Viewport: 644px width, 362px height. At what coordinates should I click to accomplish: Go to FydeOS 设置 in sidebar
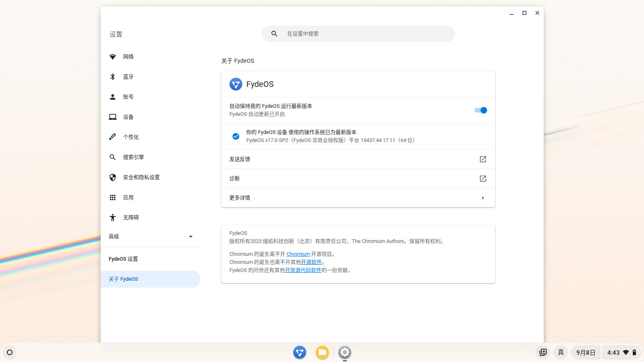[151, 259]
